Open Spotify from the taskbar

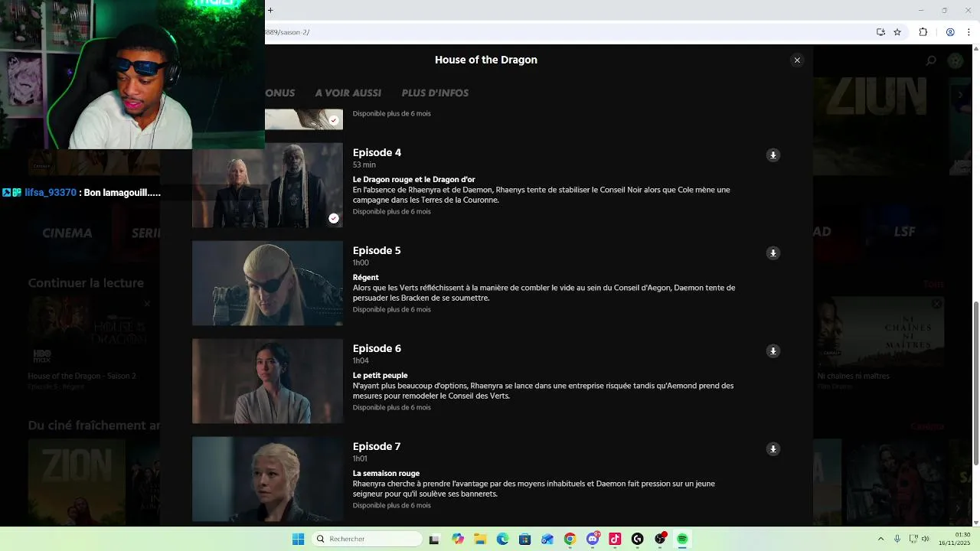[x=682, y=539]
